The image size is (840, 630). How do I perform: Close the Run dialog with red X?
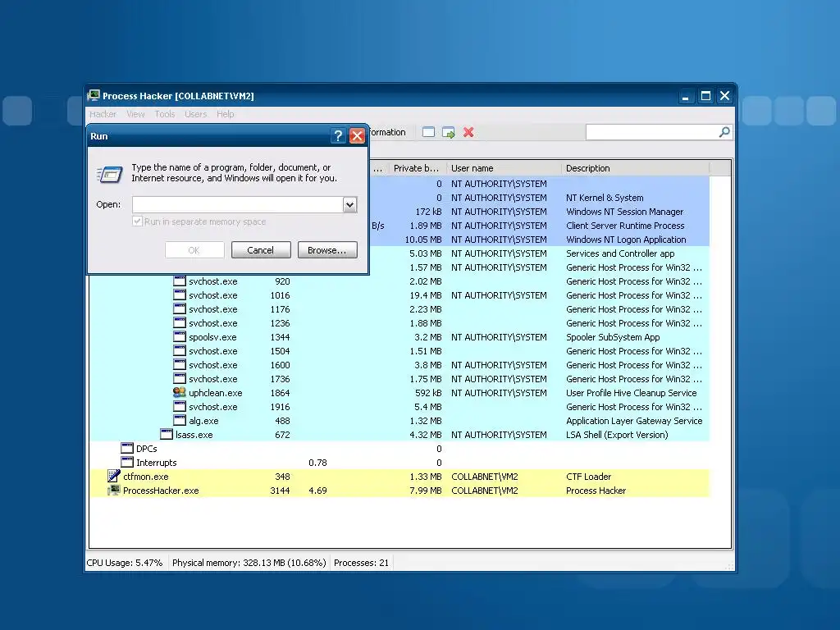[x=357, y=136]
